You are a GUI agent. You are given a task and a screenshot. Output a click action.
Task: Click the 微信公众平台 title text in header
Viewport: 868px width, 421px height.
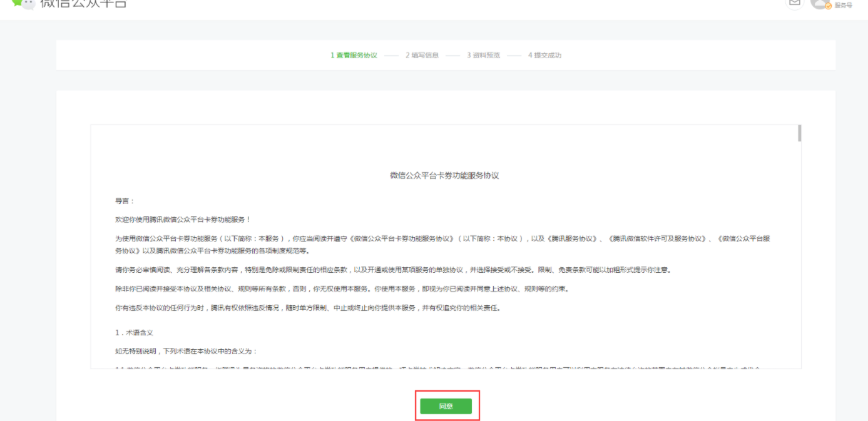(83, 4)
